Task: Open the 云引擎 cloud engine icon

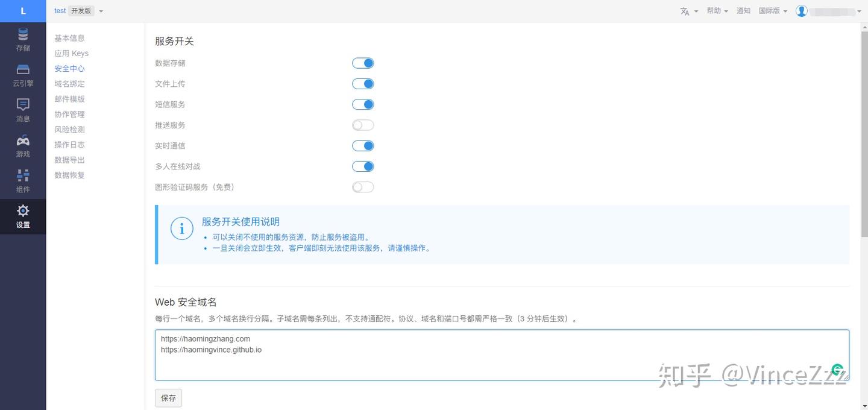Action: [x=23, y=69]
